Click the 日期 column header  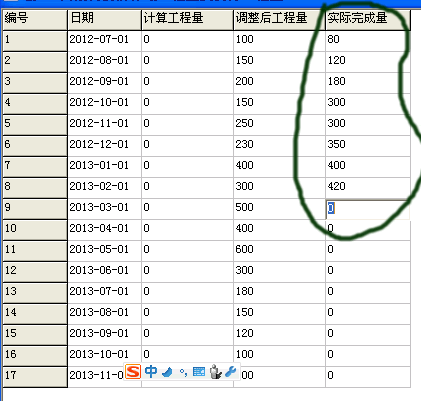tap(105, 20)
